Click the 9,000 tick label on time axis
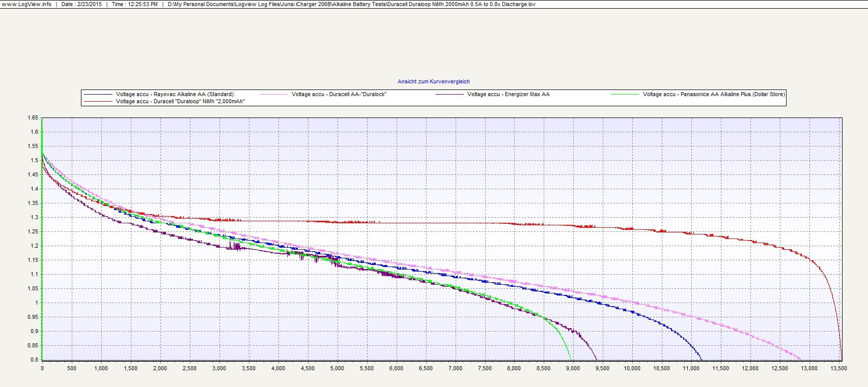The image size is (868, 387). tap(573, 368)
